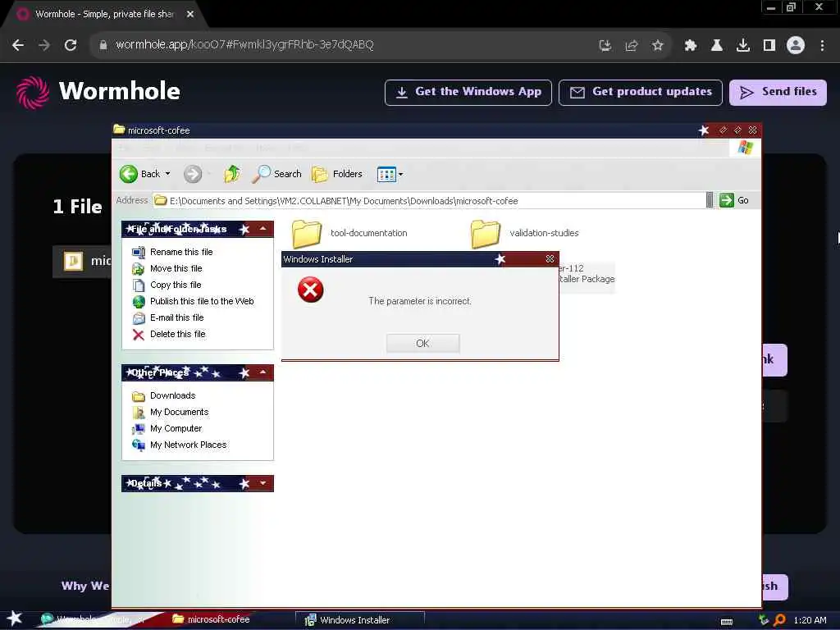Click Publish this file to the Web
This screenshot has height=630, width=840.
193,301
